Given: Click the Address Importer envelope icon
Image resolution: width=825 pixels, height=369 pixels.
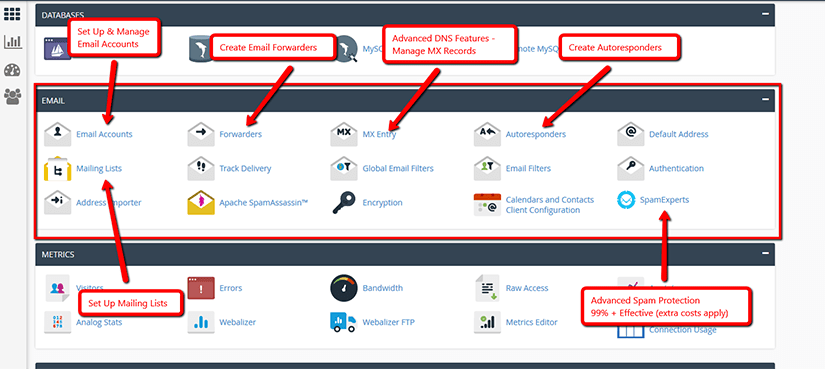Looking at the screenshot, I should tap(57, 203).
